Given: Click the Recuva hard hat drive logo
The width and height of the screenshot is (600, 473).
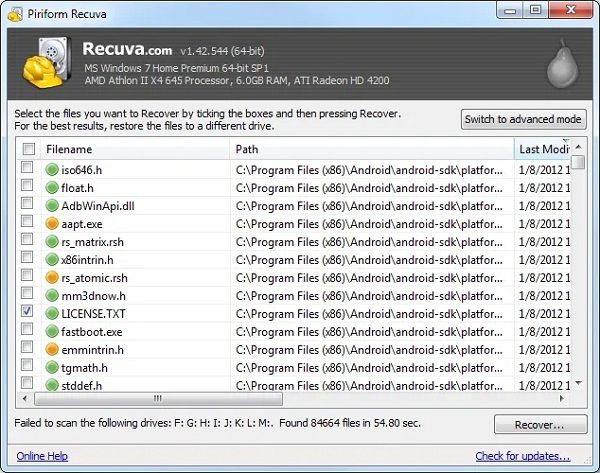Looking at the screenshot, I should pyautogui.click(x=47, y=63).
